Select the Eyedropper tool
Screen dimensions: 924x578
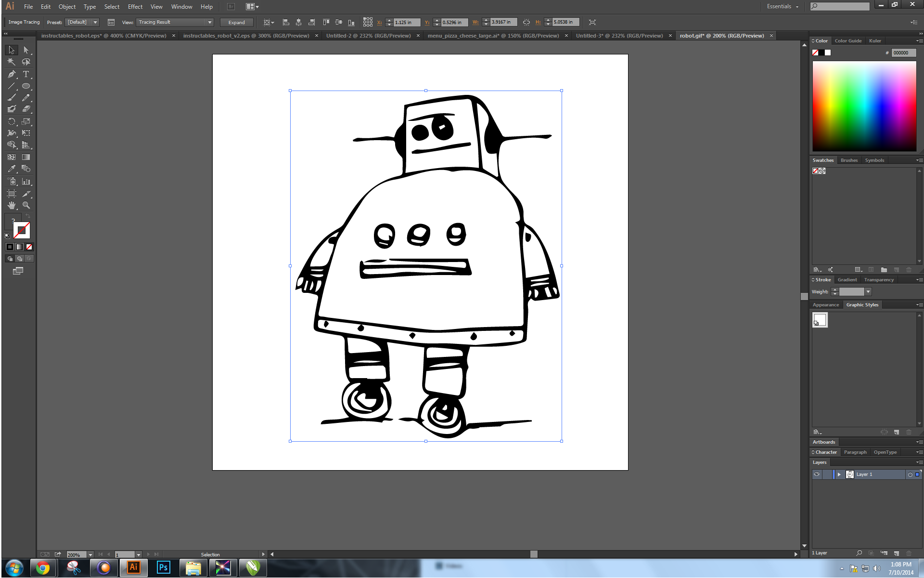[12, 169]
